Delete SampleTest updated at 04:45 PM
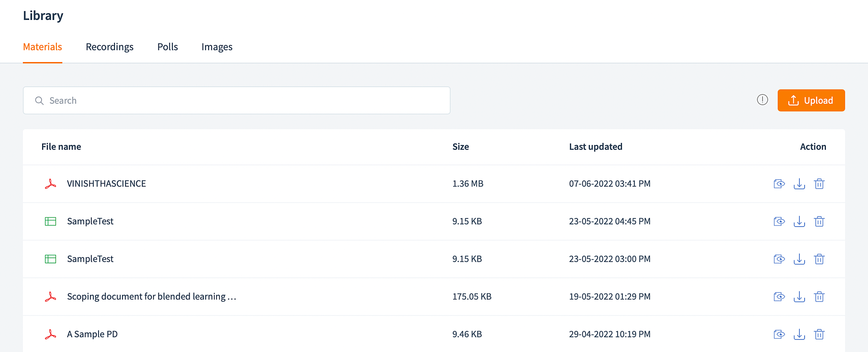This screenshot has height=352, width=868. tap(819, 221)
